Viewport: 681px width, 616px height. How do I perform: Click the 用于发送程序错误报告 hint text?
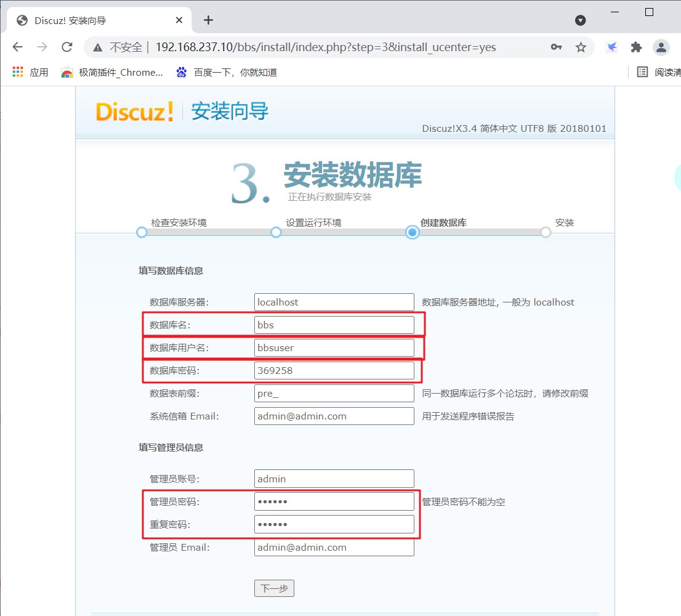[468, 416]
